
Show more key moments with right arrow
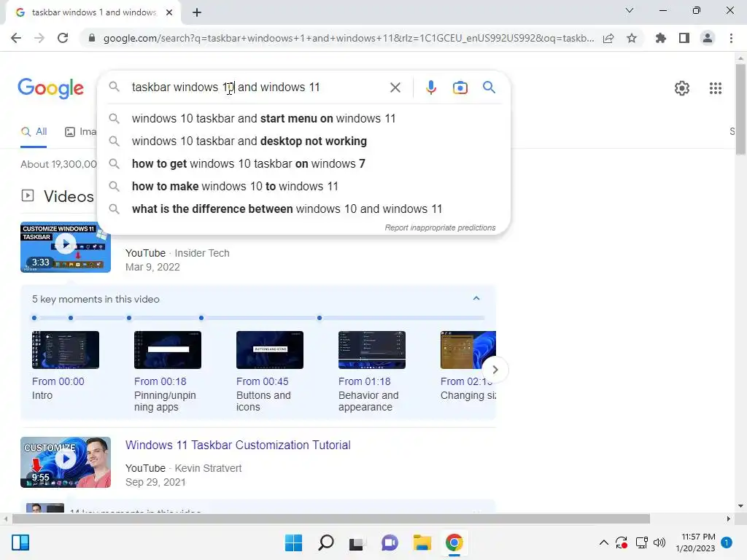click(495, 370)
